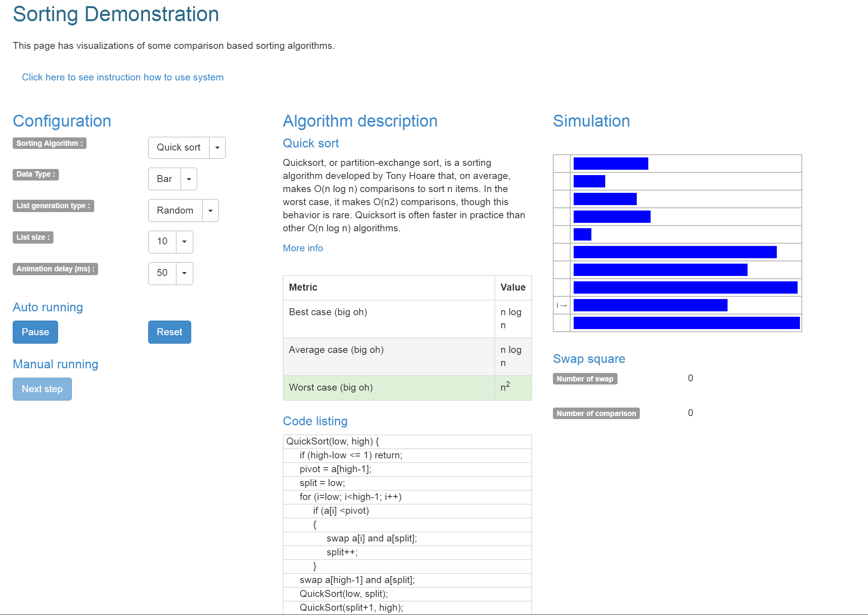Click the Next step button

(x=42, y=389)
